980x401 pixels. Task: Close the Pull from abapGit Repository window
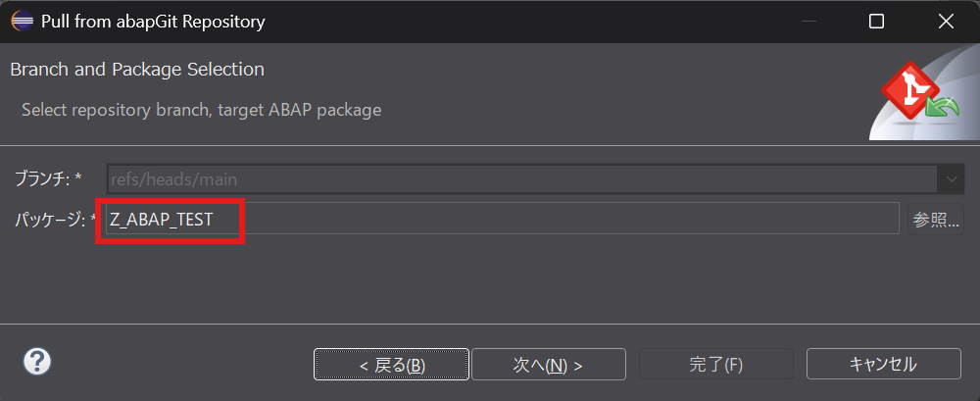946,21
